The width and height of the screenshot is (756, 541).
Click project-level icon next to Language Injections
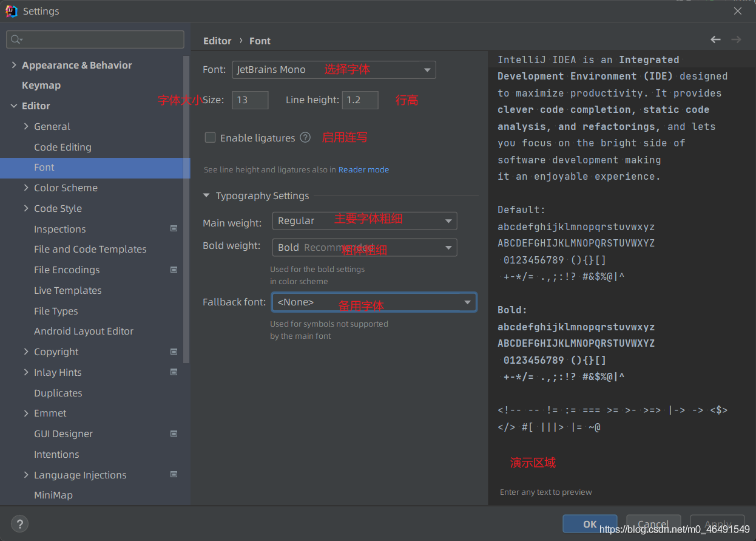[174, 474]
